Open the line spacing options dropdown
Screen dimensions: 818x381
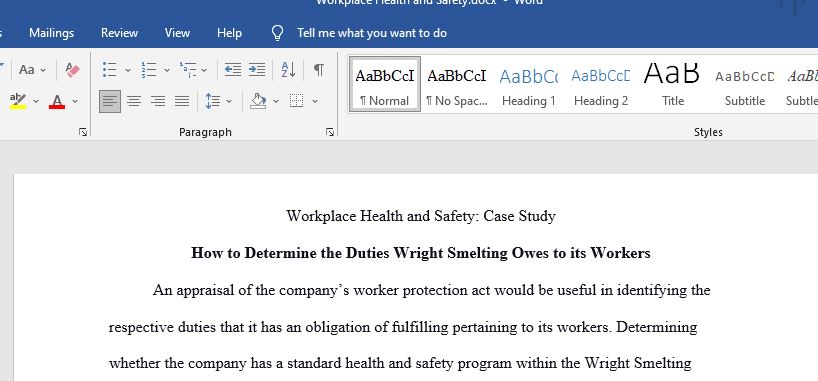[x=228, y=101]
